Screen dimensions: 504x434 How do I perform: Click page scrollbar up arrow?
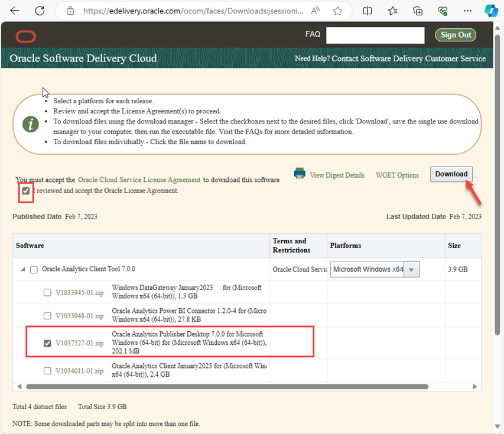tap(498, 28)
